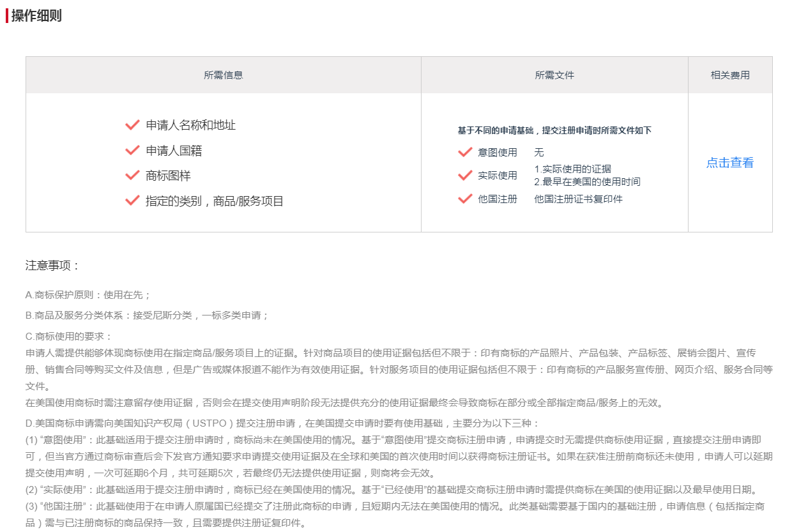Open the 点击查看 fees link
The image size is (785, 532).
(729, 163)
